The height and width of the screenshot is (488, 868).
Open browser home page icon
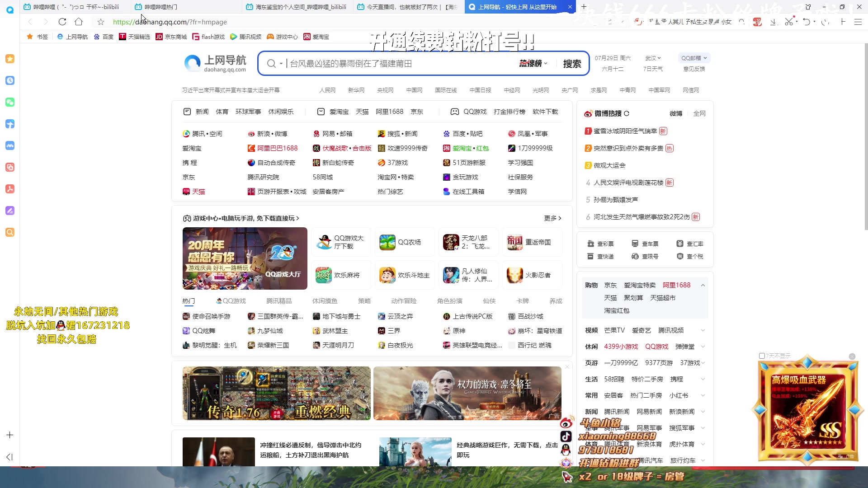[x=79, y=22]
